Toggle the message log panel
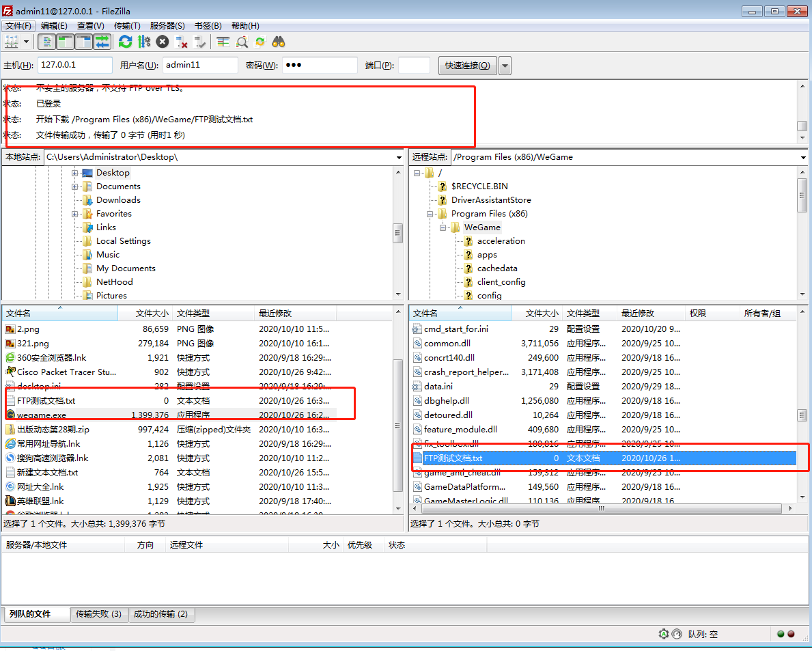The height and width of the screenshot is (651, 812). [47, 42]
